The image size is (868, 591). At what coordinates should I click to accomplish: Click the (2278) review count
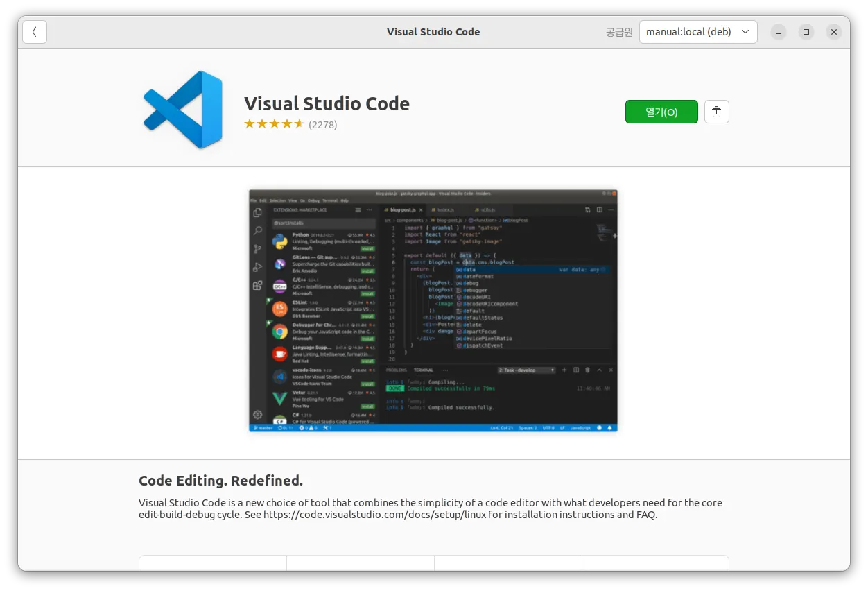[323, 125]
